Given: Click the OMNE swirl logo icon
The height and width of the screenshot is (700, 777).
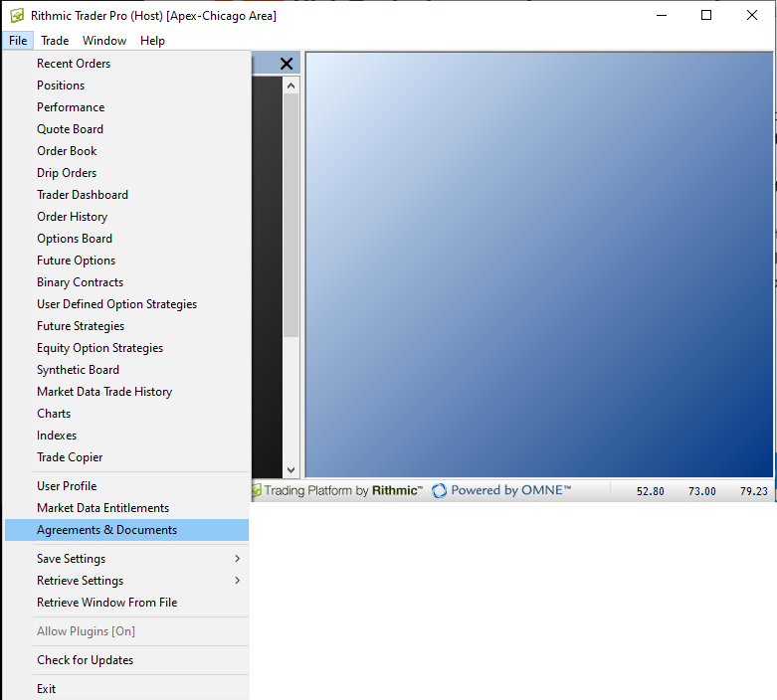Looking at the screenshot, I should tap(439, 491).
